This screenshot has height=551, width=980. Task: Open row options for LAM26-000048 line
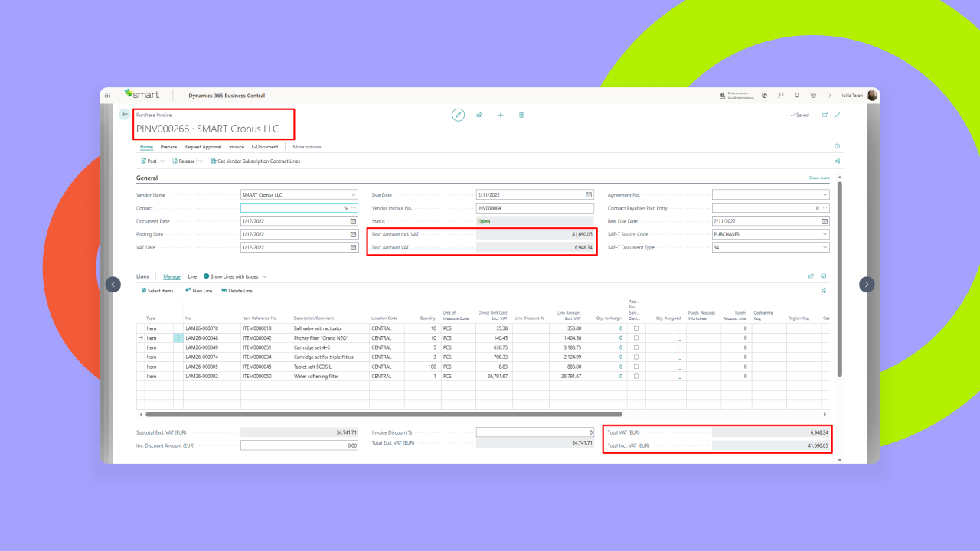coord(178,337)
